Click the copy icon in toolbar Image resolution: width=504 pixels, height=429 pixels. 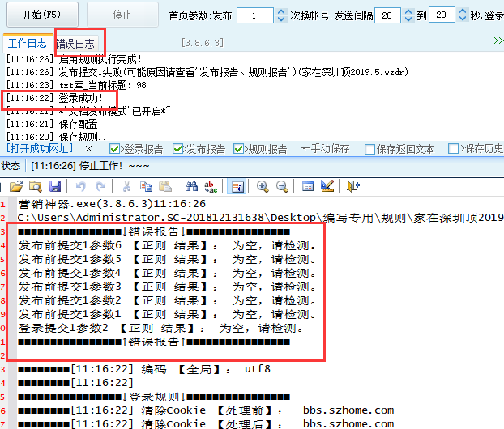pyautogui.click(x=146, y=186)
